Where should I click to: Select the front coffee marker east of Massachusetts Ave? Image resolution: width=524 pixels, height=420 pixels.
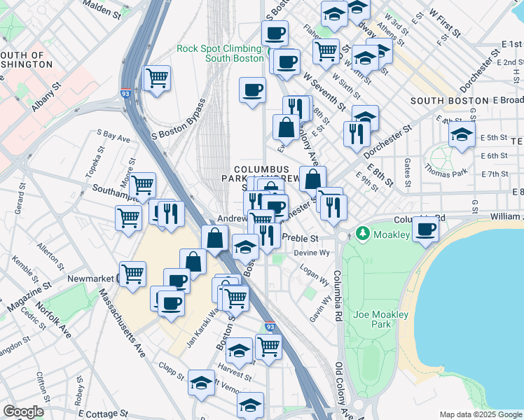171,304
